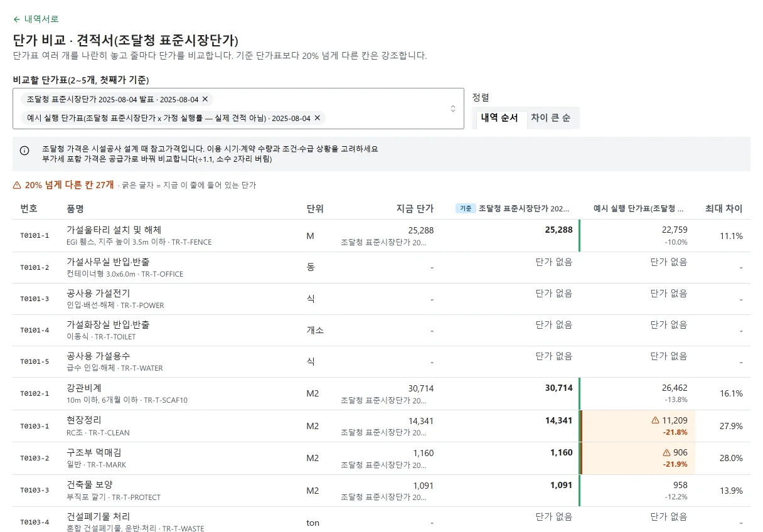Screen dimensions: 763x532
Task: Click 품명 column header
Action: (x=75, y=209)
